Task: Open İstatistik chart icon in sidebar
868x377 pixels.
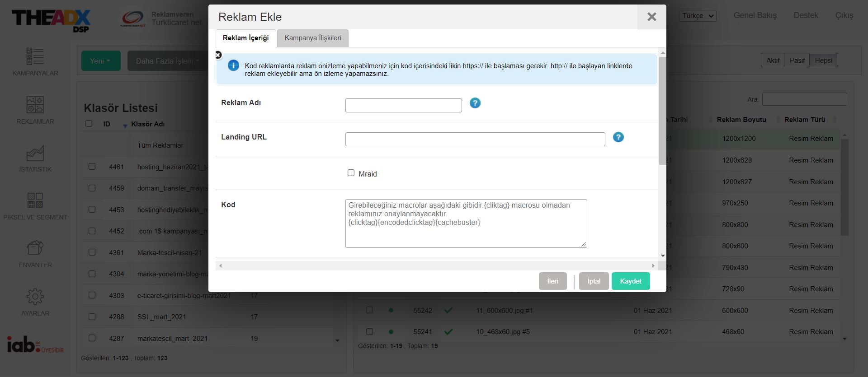Action: tap(35, 154)
